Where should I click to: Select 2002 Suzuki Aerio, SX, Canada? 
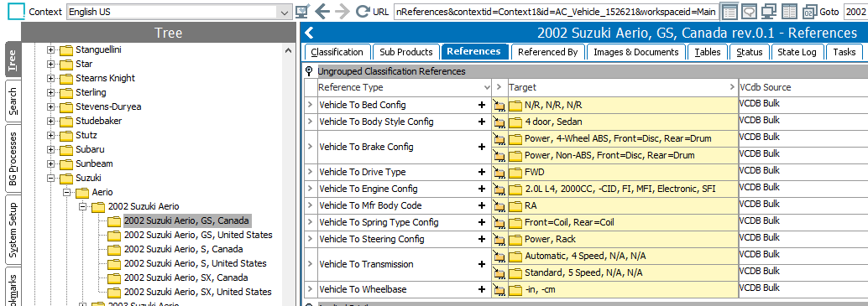[x=186, y=277]
